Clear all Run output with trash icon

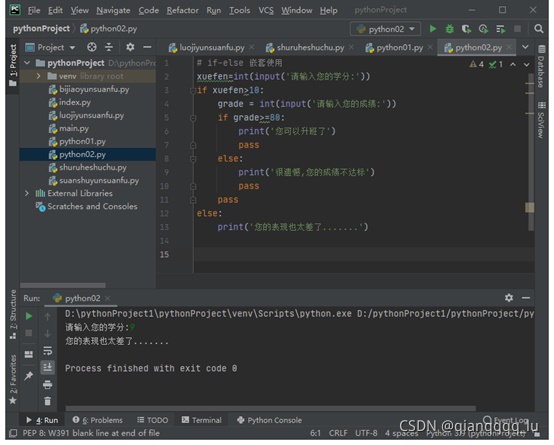pos(47,401)
